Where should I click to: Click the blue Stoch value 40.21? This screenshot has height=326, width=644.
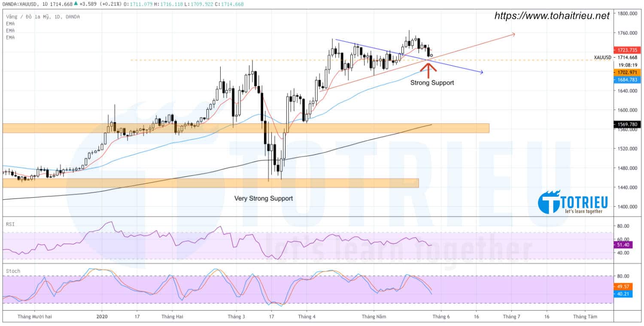(623, 293)
